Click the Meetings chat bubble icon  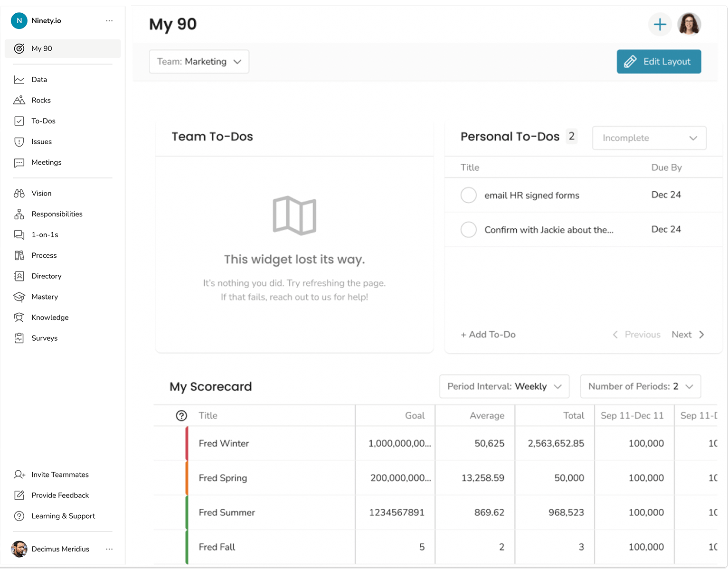(19, 163)
